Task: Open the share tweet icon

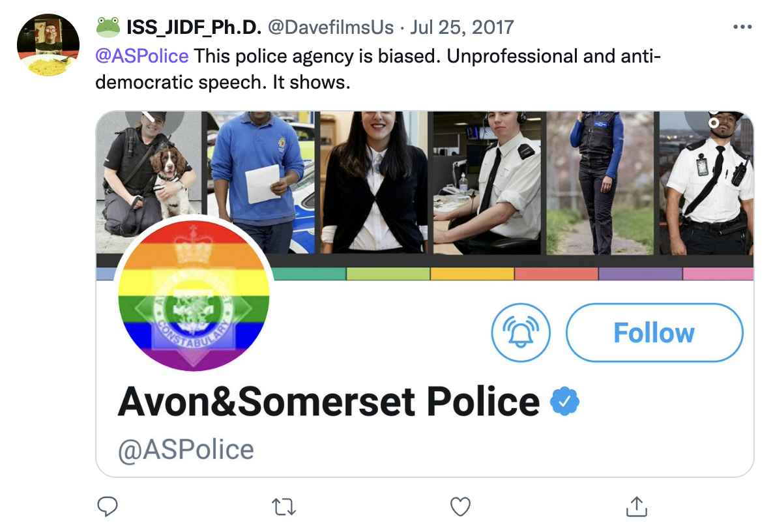Action: coord(636,506)
